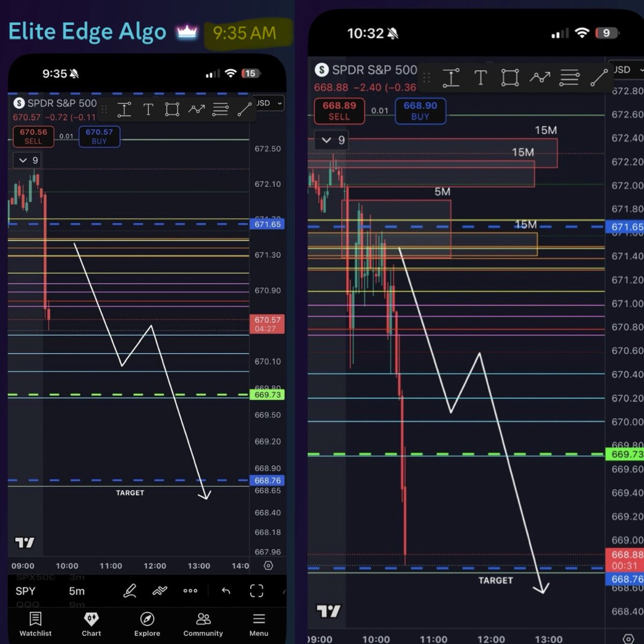Select the rectangle tool in 10:32 chart

(x=510, y=78)
